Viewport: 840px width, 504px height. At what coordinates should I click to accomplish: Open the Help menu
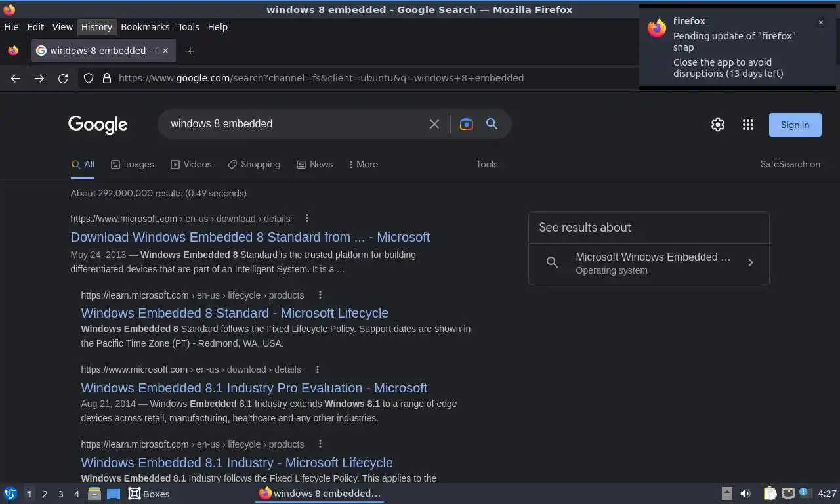tap(217, 27)
